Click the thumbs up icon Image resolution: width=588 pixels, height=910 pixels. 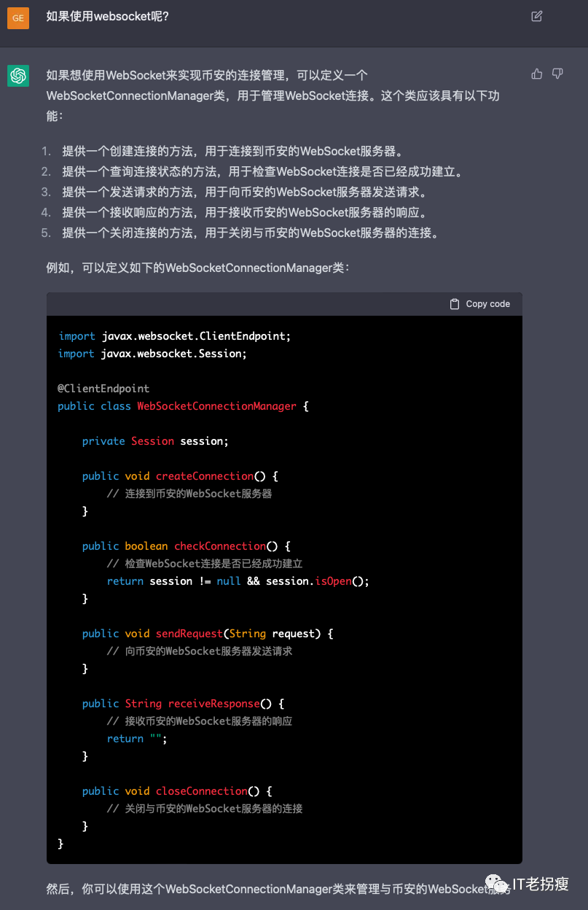point(537,74)
